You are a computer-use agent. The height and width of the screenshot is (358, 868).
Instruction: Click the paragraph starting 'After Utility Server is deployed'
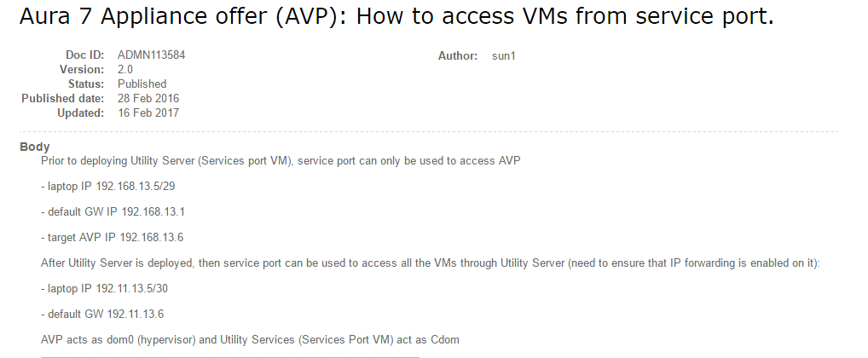click(430, 263)
